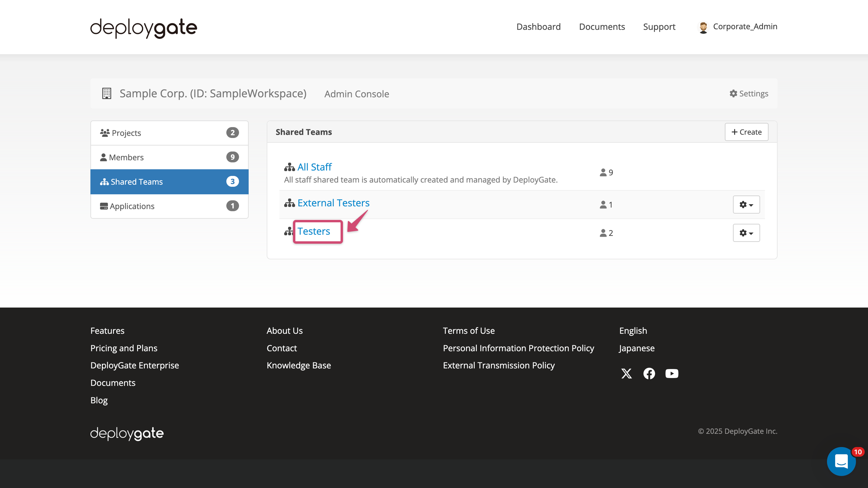Click the YouTube icon in footer
Screen dimensions: 868x488
pos(671,373)
